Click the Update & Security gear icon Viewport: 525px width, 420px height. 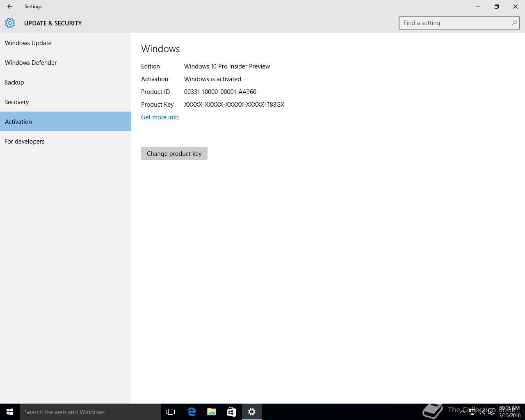point(10,23)
